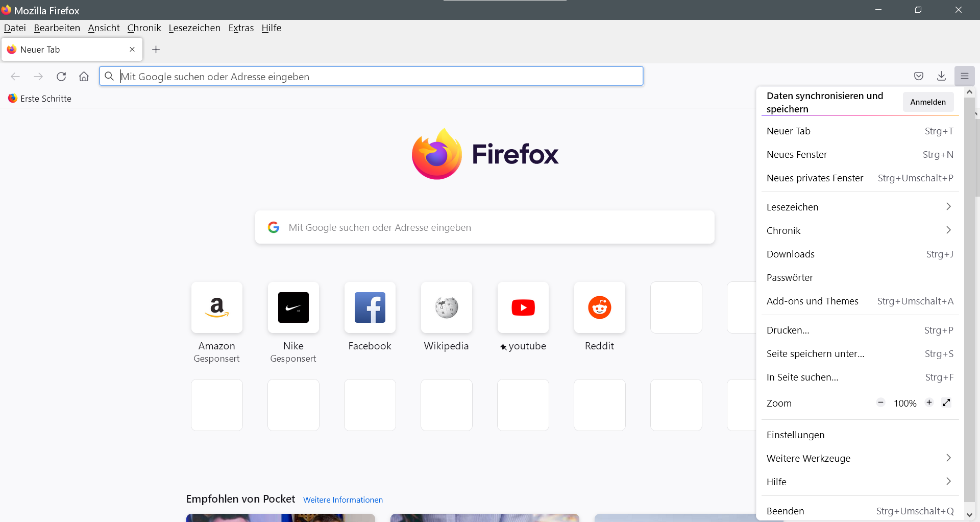
Task: Click the Google logo in search box
Action: [x=274, y=227]
